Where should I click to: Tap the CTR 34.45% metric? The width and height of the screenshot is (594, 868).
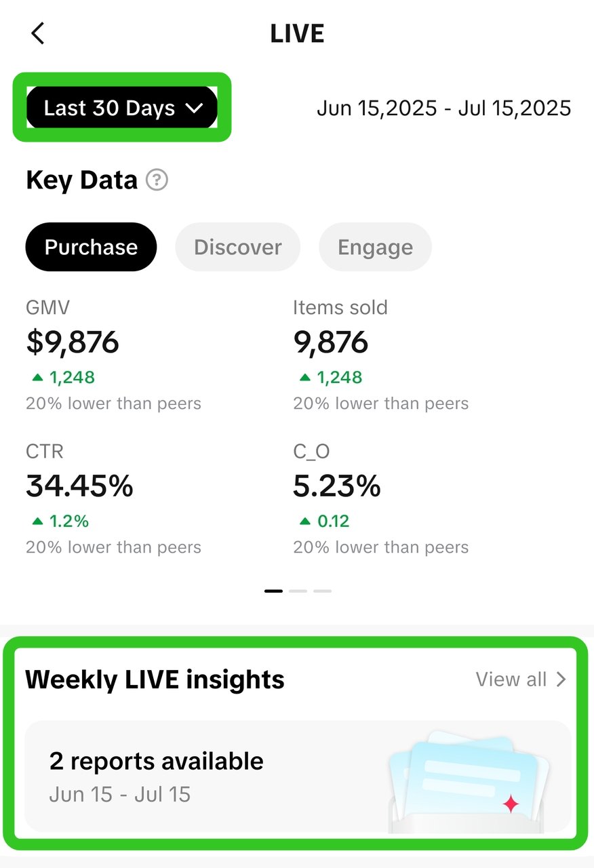80,486
